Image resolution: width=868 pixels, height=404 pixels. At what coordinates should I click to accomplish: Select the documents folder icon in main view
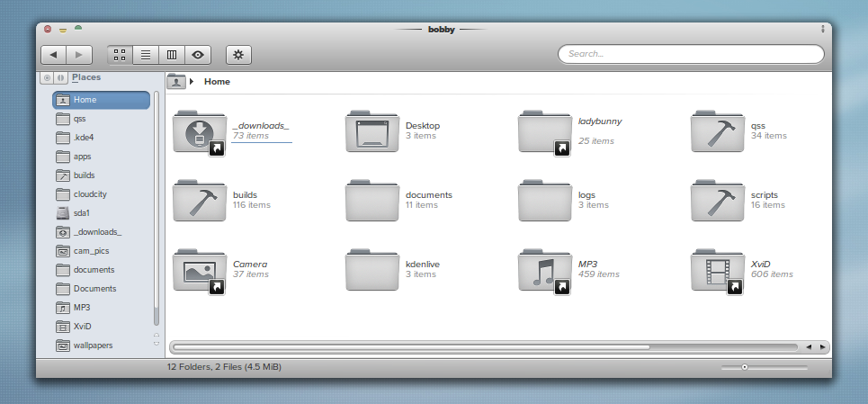(372, 201)
